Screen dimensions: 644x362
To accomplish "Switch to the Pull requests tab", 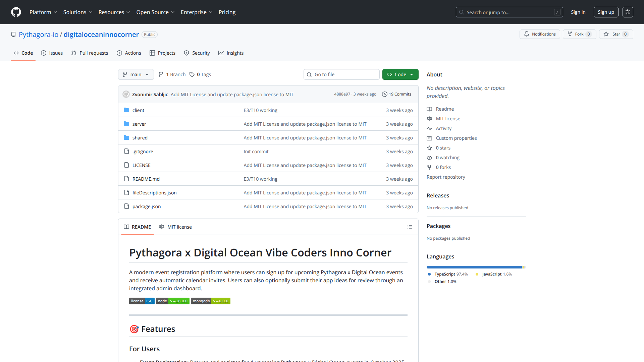I will pyautogui.click(x=90, y=53).
